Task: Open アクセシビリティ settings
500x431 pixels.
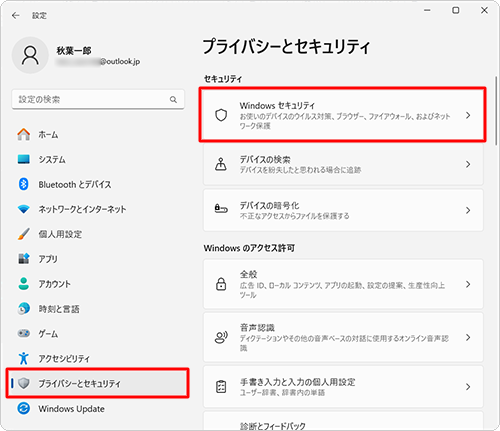Action: [98, 358]
